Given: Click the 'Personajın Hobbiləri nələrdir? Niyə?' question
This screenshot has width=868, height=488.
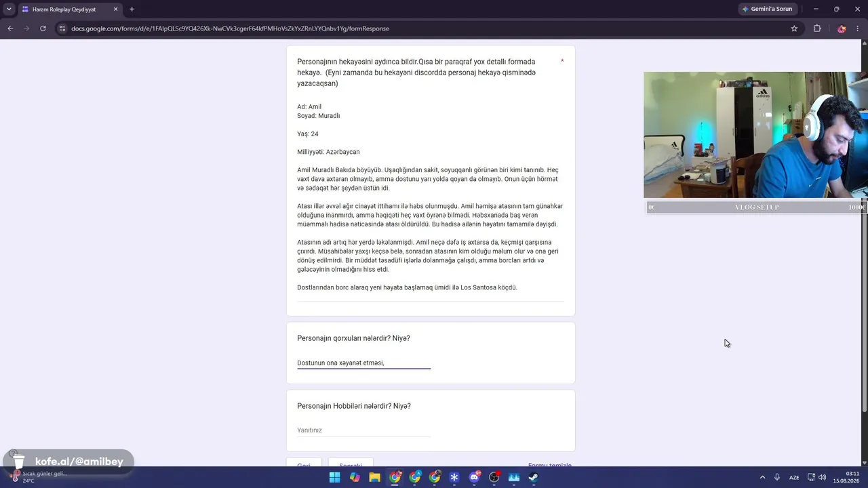Looking at the screenshot, I should 354,406.
